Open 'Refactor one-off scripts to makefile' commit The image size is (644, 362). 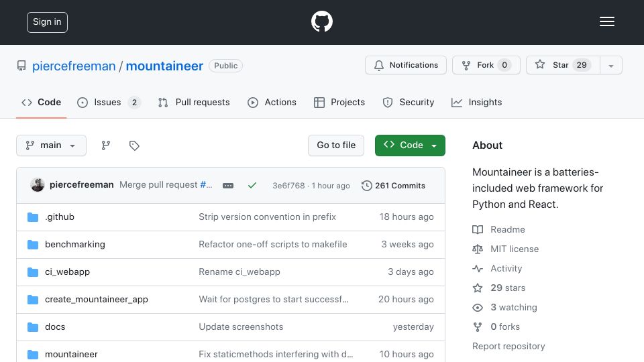(273, 245)
